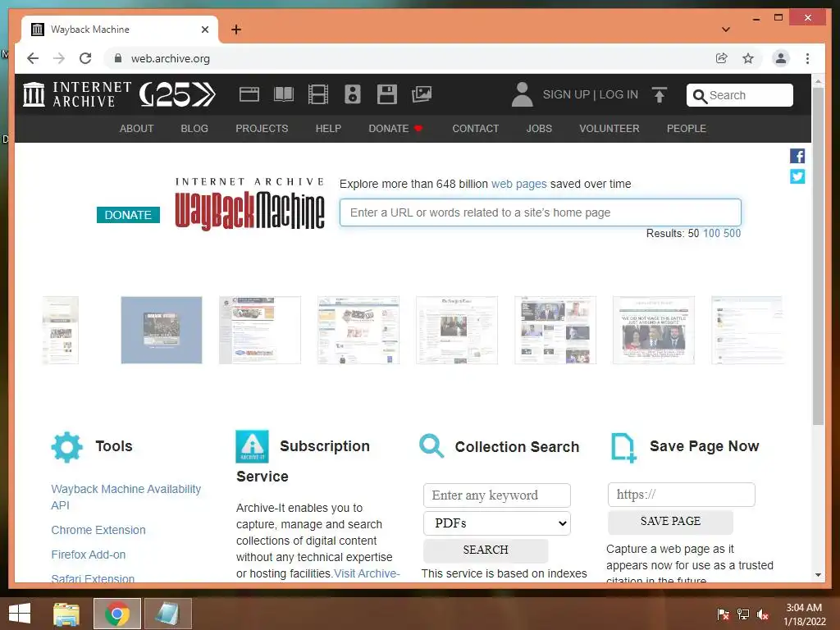Share the page on Facebook
840x630 pixels.
point(797,156)
